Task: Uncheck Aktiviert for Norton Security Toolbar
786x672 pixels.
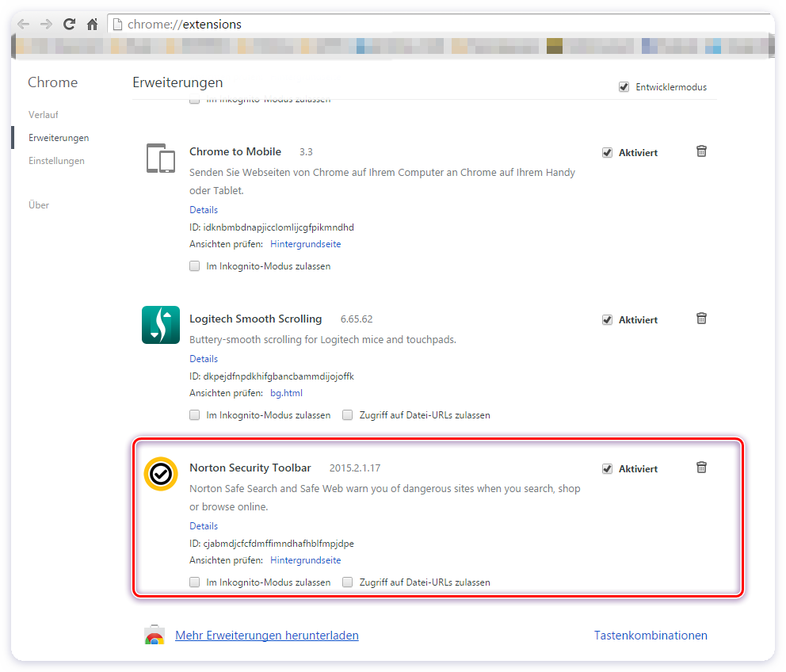Action: 607,468
